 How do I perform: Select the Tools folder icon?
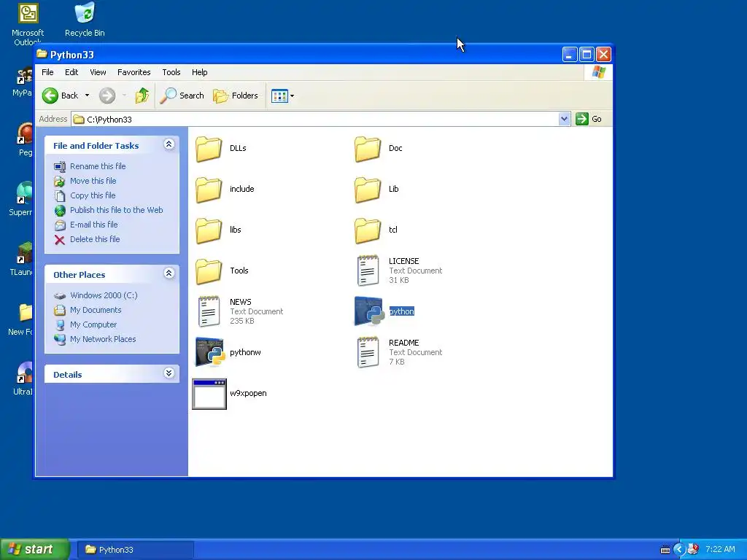209,271
